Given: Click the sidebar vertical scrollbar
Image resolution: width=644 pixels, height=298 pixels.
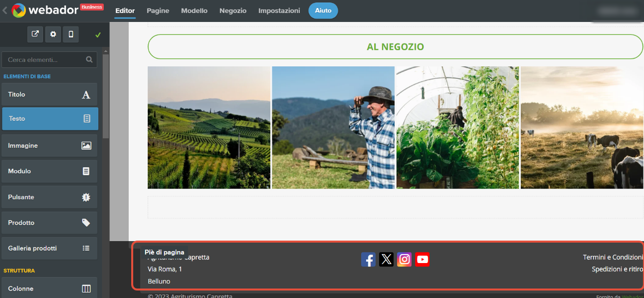Looking at the screenshot, I should point(105,95).
